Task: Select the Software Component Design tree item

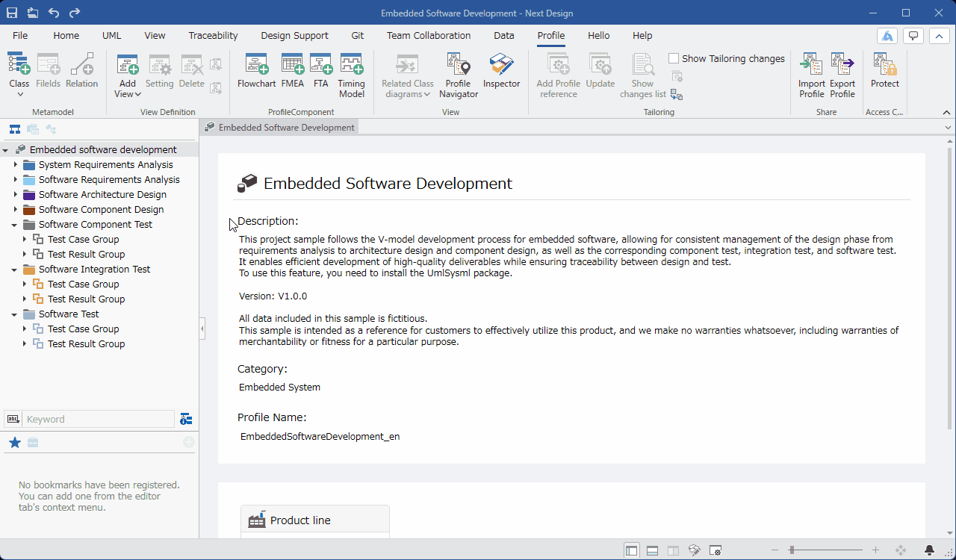Action: (x=101, y=210)
